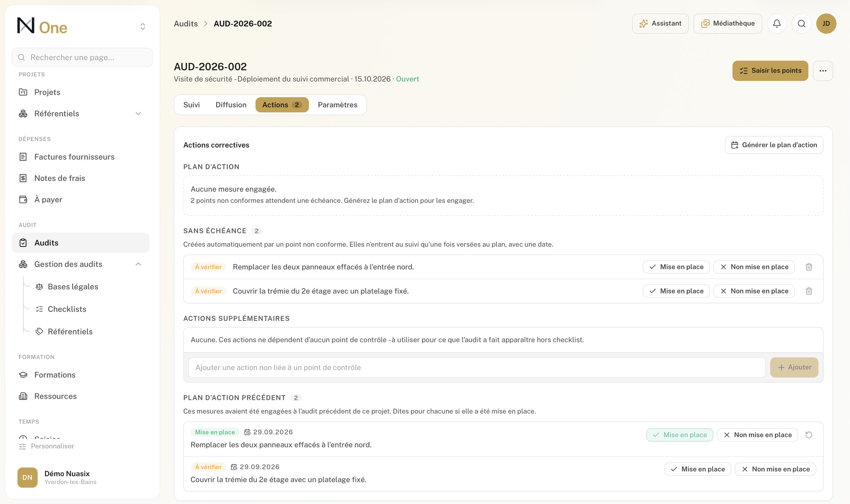
Task: Switch to the Diffusion tab
Action: click(x=231, y=105)
